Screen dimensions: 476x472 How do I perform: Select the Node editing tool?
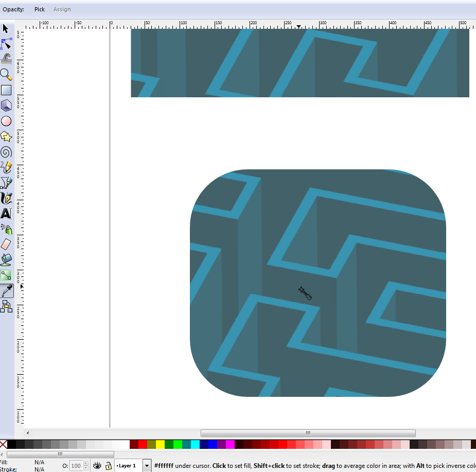(x=6, y=44)
